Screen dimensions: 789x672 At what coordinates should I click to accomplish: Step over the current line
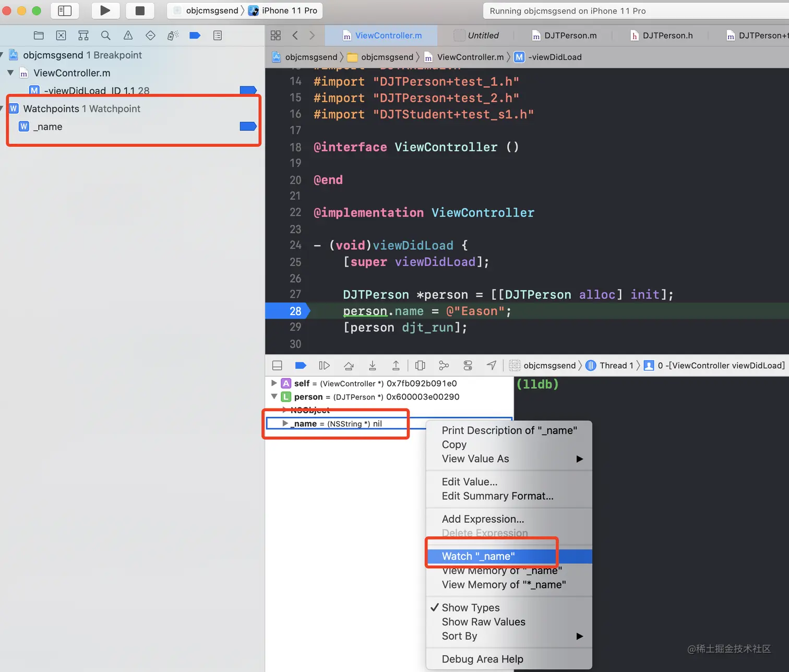coord(349,365)
